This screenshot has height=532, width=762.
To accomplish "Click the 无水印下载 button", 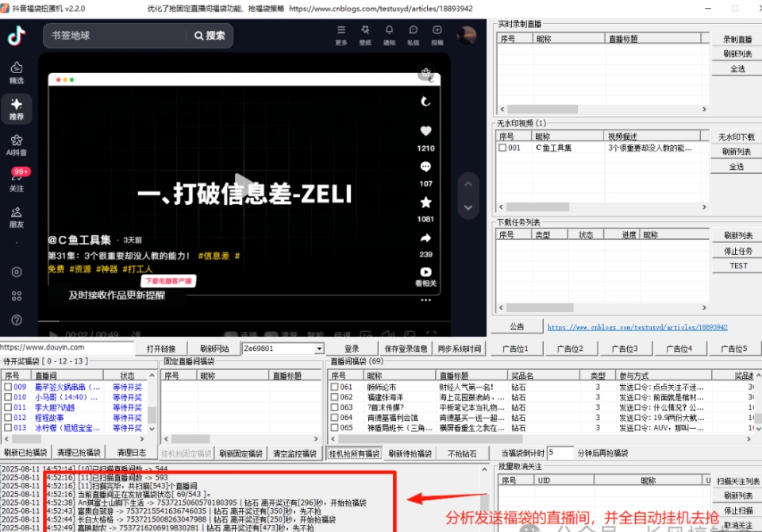I will tap(737, 137).
